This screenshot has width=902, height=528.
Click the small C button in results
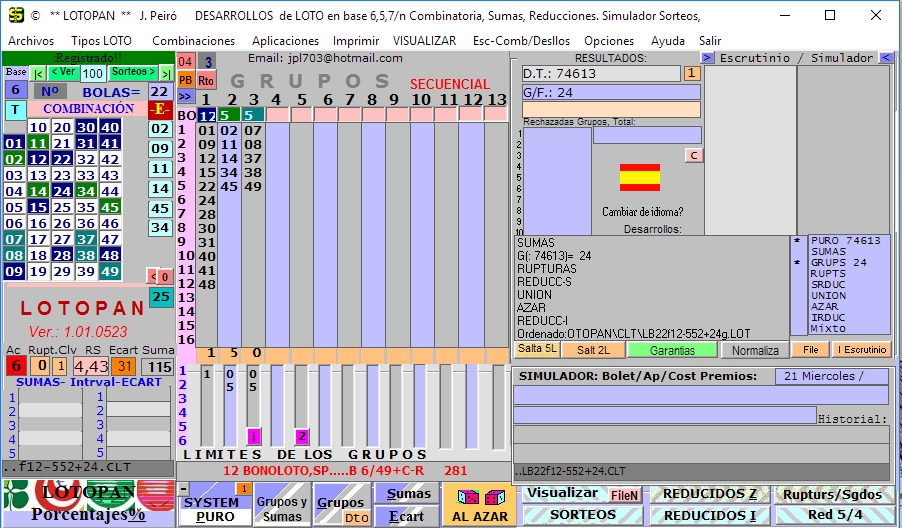[x=694, y=155]
